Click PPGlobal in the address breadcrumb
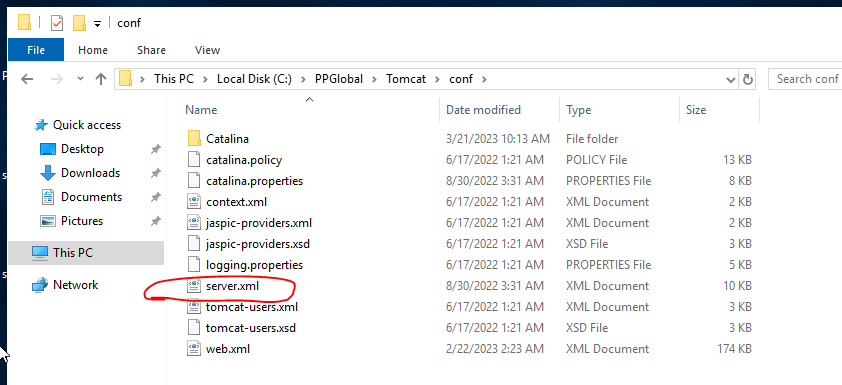This screenshot has width=842, height=385. (339, 79)
